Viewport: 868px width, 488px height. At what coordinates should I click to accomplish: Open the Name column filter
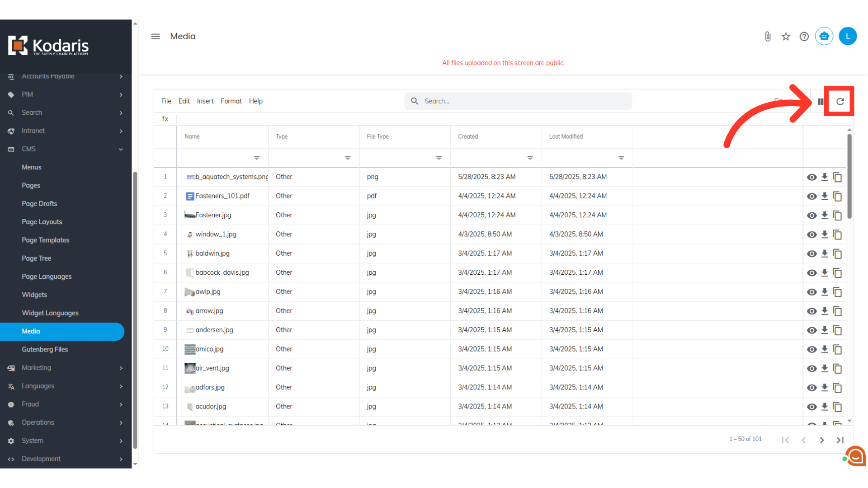(x=256, y=158)
